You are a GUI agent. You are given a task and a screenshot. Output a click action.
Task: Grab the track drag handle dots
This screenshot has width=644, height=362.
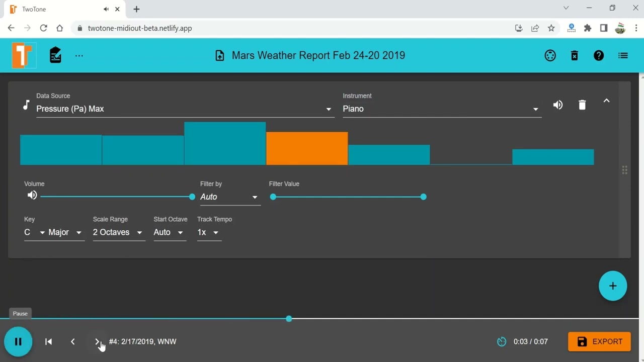[624, 170]
